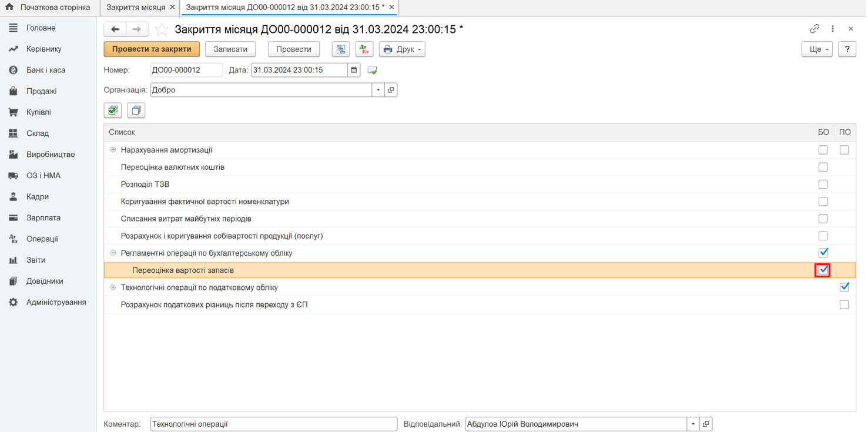Click Провести та закрити button
868x432 pixels.
(152, 49)
